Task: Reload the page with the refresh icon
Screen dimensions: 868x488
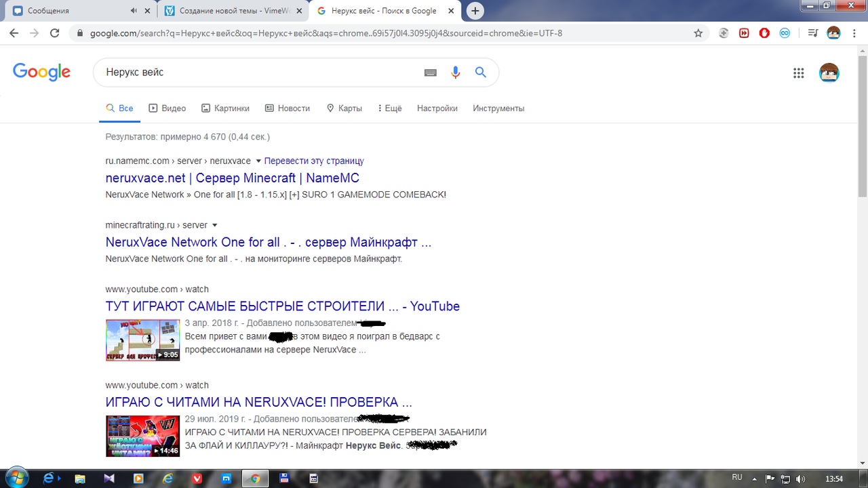Action: coord(55,33)
